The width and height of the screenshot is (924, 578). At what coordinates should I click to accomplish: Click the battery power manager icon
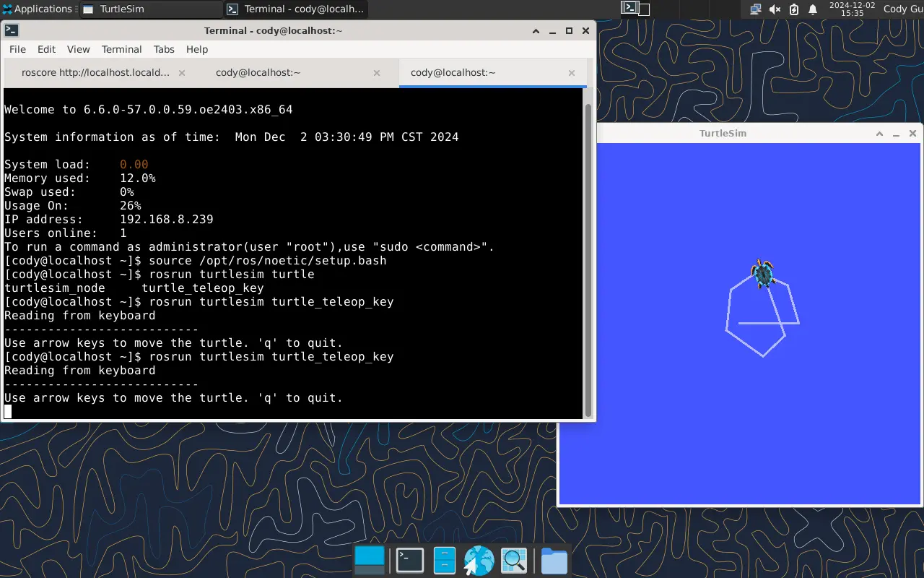click(x=794, y=9)
